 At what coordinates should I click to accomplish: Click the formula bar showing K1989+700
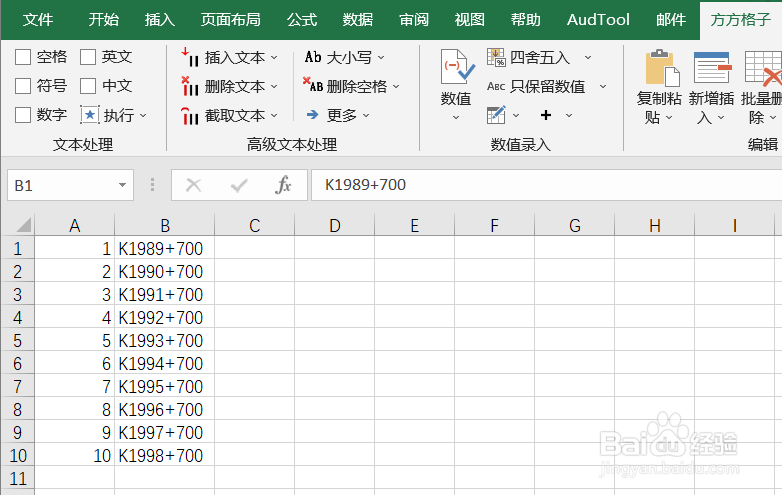[x=547, y=185]
